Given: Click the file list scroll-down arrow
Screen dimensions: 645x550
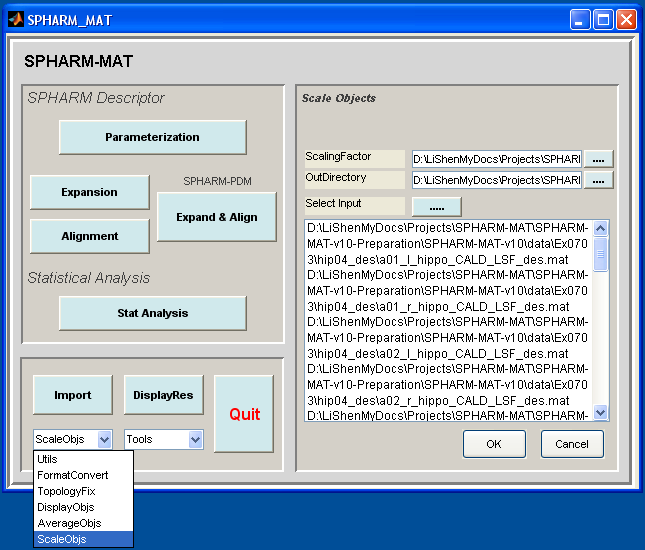Looking at the screenshot, I should pos(601,412).
